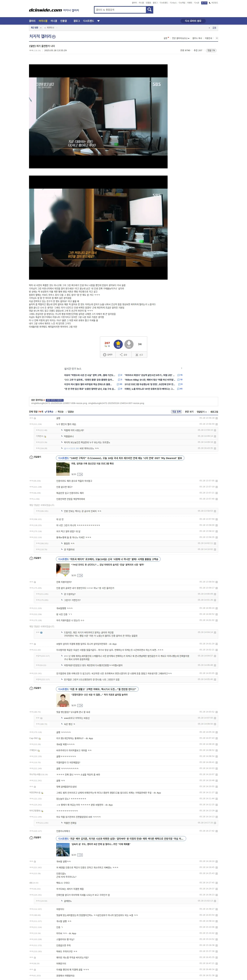Click the second blurred SBS screenshot image
This screenshot has height=980, width=247.
click(98, 228)
